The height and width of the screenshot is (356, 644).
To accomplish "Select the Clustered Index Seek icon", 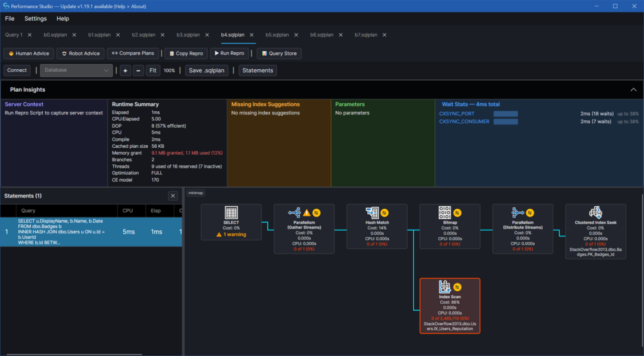I will click(x=596, y=213).
